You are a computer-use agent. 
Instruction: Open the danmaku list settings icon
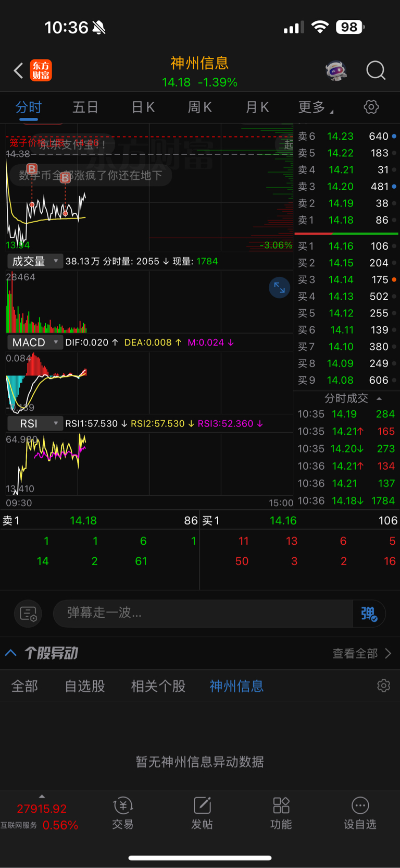[28, 614]
